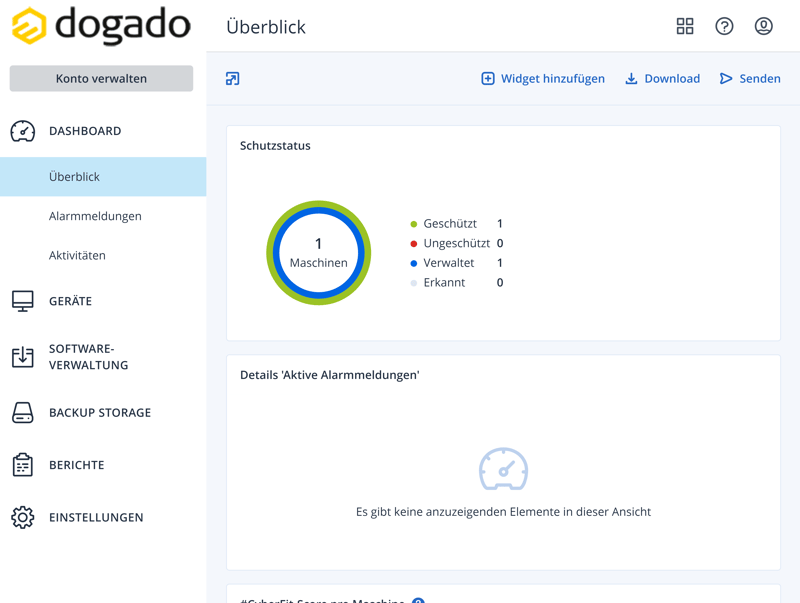Screen dimensions: 800x603
Task: Click the Software-Verwaltung download box icon
Action: (x=23, y=357)
